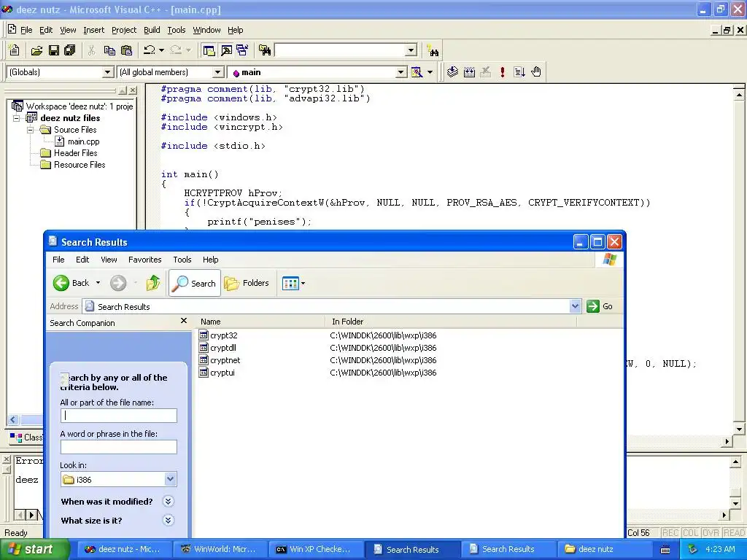Open the (All global members) dropdown

click(217, 72)
